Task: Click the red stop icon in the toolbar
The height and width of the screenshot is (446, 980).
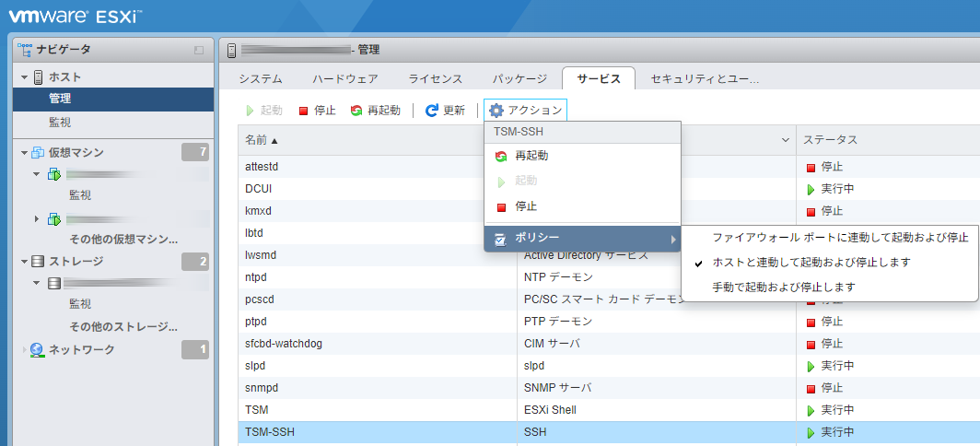Action: click(304, 111)
